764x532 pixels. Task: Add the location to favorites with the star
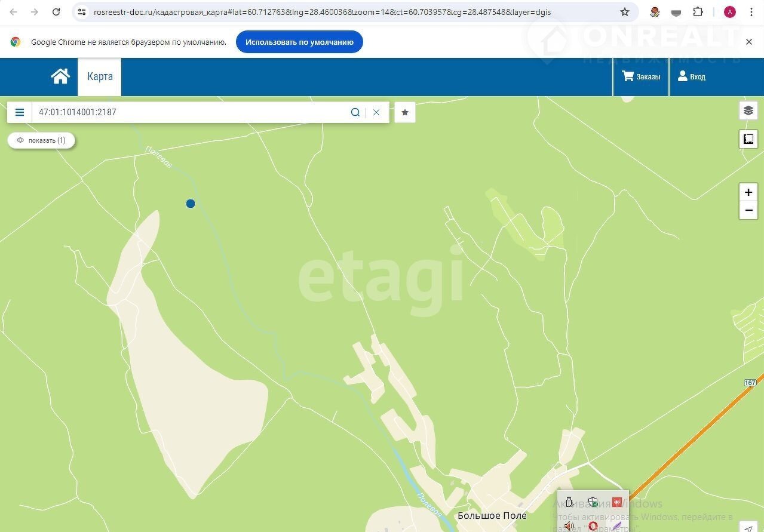click(405, 112)
